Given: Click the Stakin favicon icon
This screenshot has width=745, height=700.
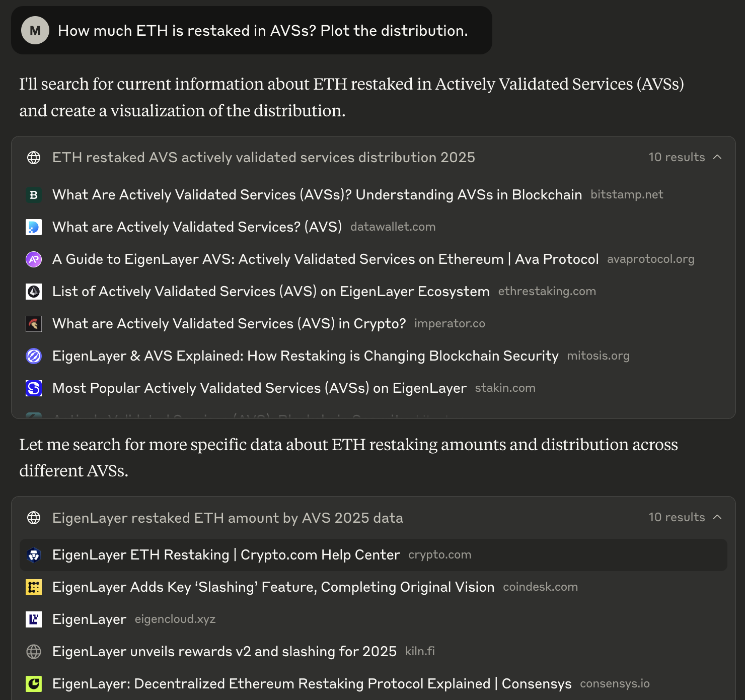Looking at the screenshot, I should tap(34, 388).
